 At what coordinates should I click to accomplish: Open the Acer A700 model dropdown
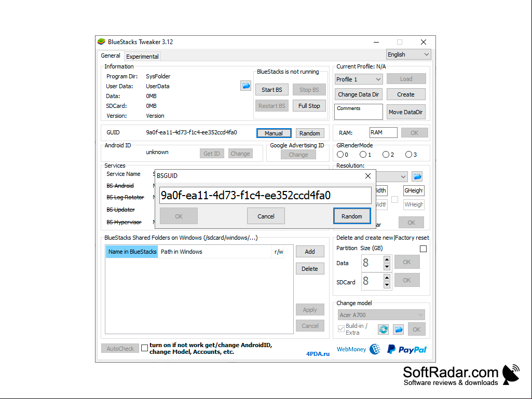click(x=381, y=315)
